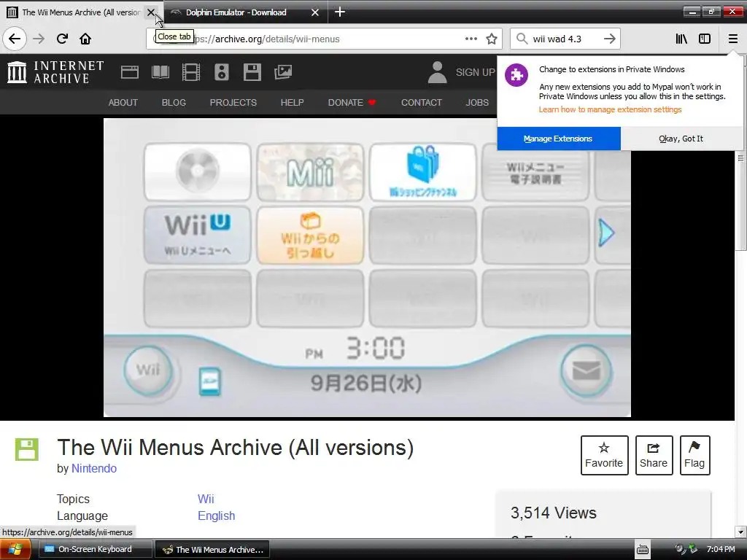Click The Wii Menus Archive title heading

(236, 448)
